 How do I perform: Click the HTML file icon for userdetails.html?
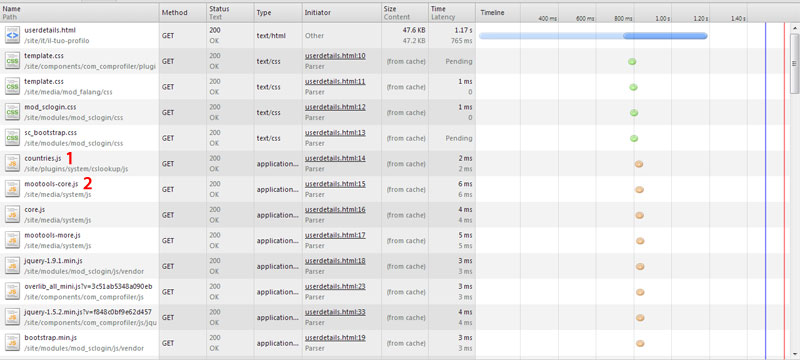point(12,35)
